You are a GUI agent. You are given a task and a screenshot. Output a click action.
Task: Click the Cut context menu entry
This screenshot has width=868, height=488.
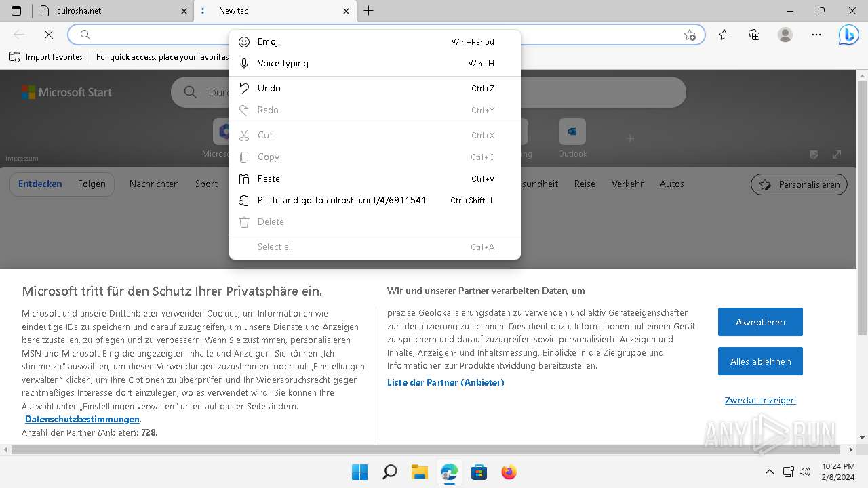coord(375,135)
